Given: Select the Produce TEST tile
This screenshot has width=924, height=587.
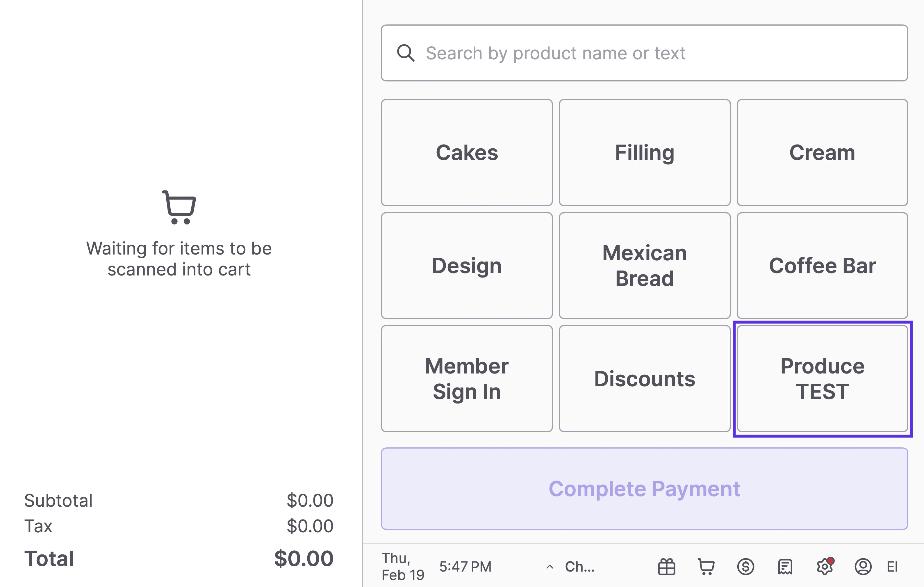Looking at the screenshot, I should [822, 378].
